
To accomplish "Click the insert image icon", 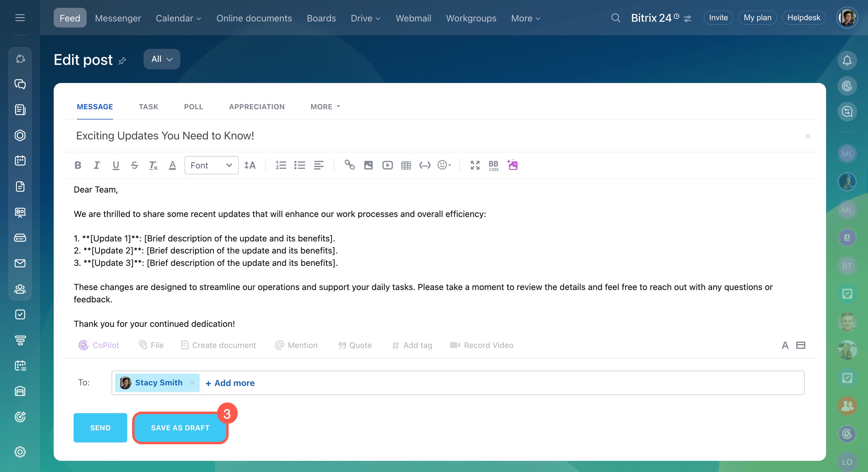I will click(368, 165).
